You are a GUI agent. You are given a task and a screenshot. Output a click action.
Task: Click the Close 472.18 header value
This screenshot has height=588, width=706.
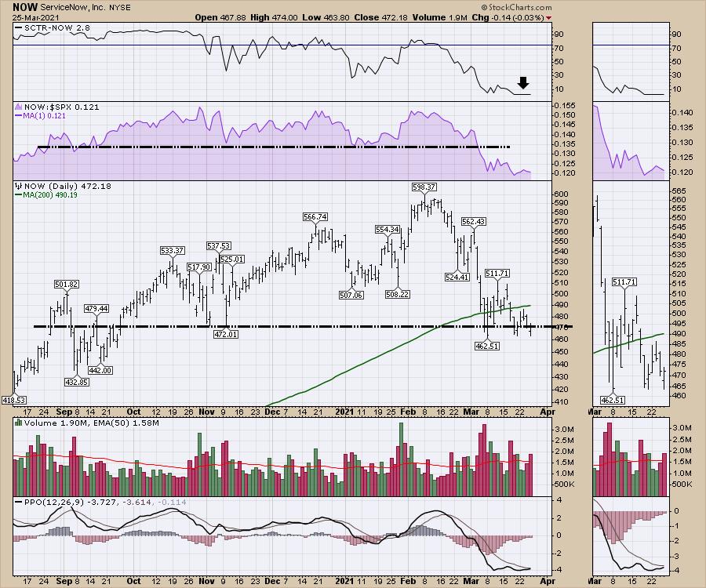pos(380,17)
